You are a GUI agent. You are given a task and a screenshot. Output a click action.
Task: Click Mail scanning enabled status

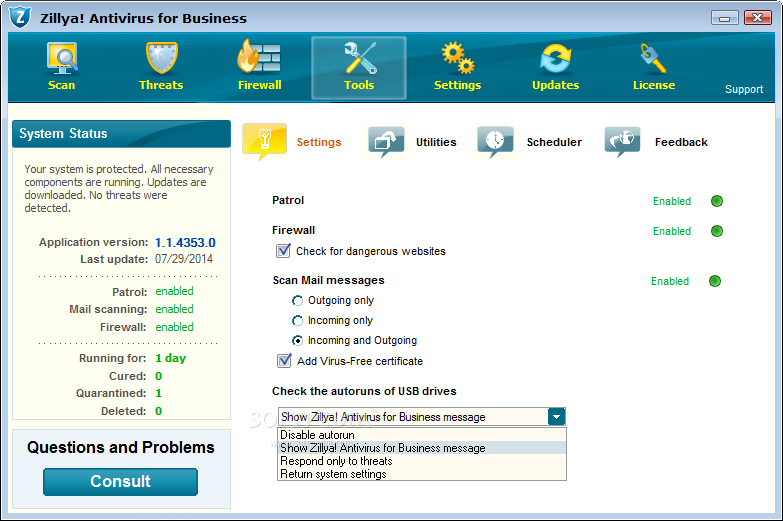pos(174,309)
